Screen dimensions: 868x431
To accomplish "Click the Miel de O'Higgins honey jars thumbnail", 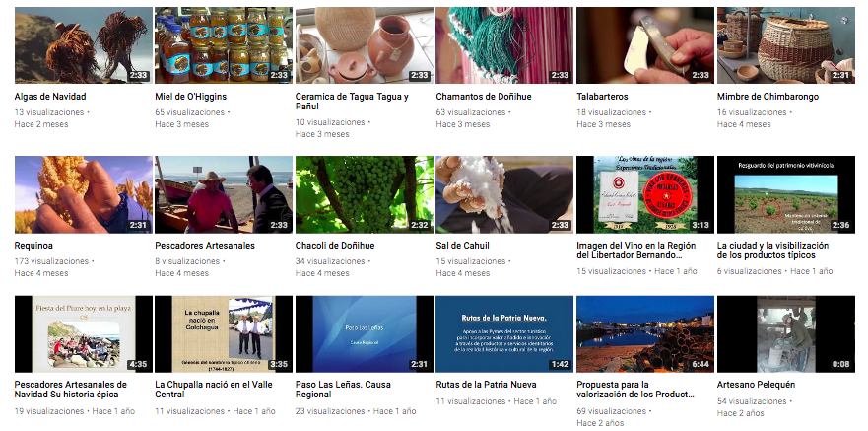I will tap(224, 45).
